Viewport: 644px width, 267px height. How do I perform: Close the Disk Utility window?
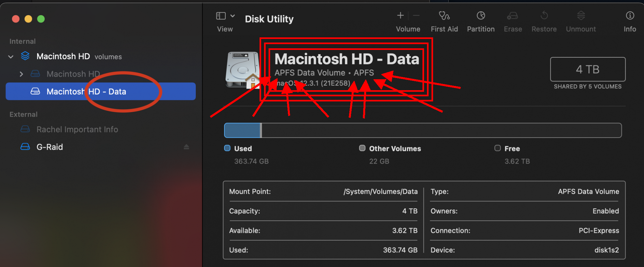coord(16,19)
